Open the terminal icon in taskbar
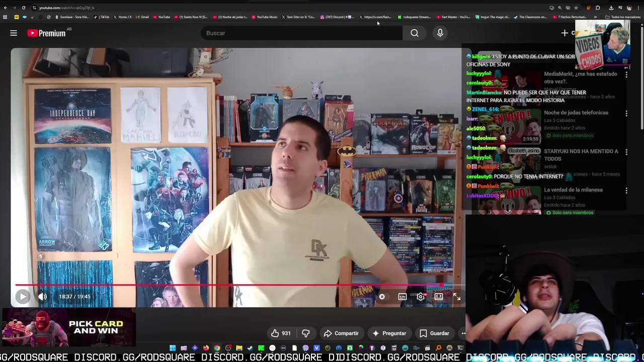Image resolution: width=644 pixels, height=362 pixels. (460, 348)
